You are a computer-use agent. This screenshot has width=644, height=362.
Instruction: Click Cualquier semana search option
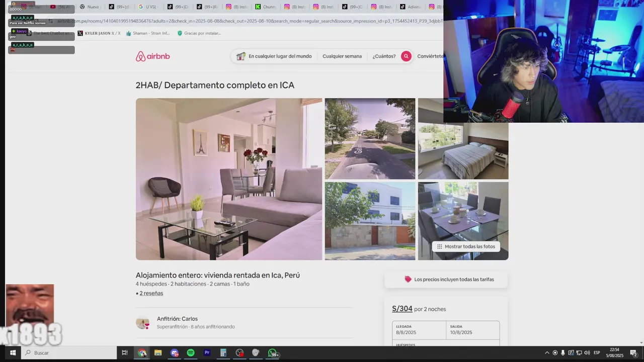point(342,56)
